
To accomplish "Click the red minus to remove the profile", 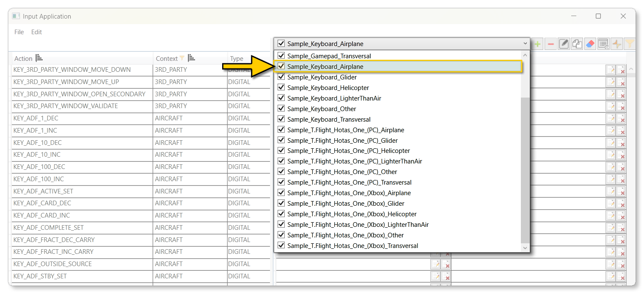I will coord(550,44).
